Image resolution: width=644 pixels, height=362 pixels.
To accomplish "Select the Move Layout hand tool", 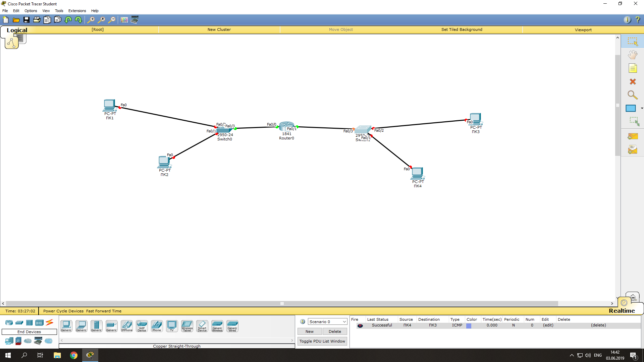I will click(x=633, y=55).
